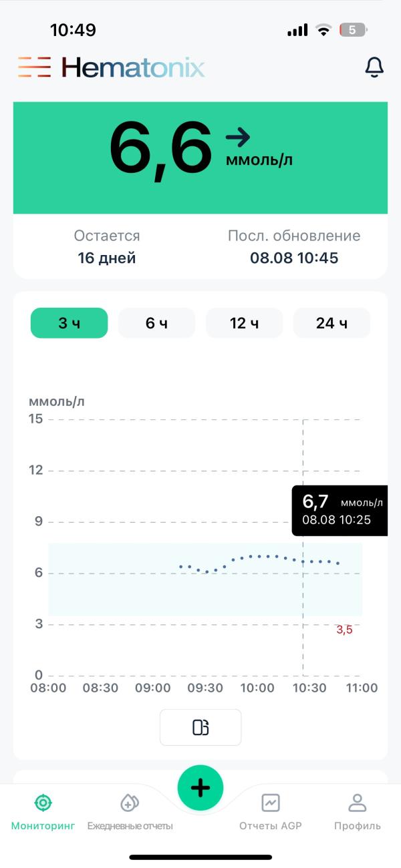
Task: Tap the rotate chart orientation icon button
Action: pos(200,727)
